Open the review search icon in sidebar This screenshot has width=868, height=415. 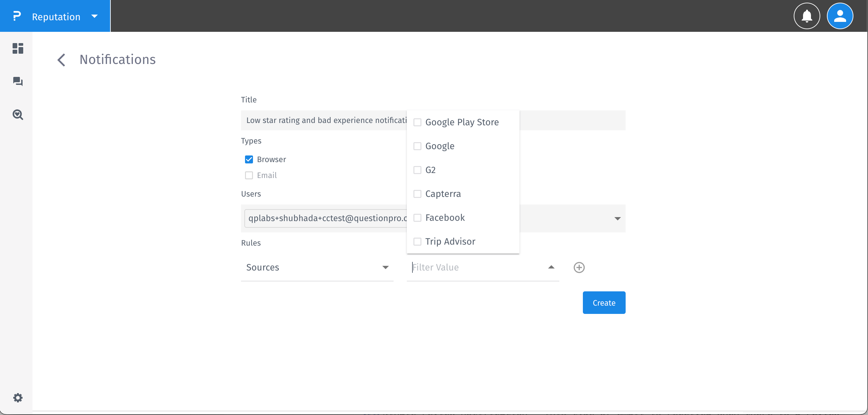click(17, 115)
